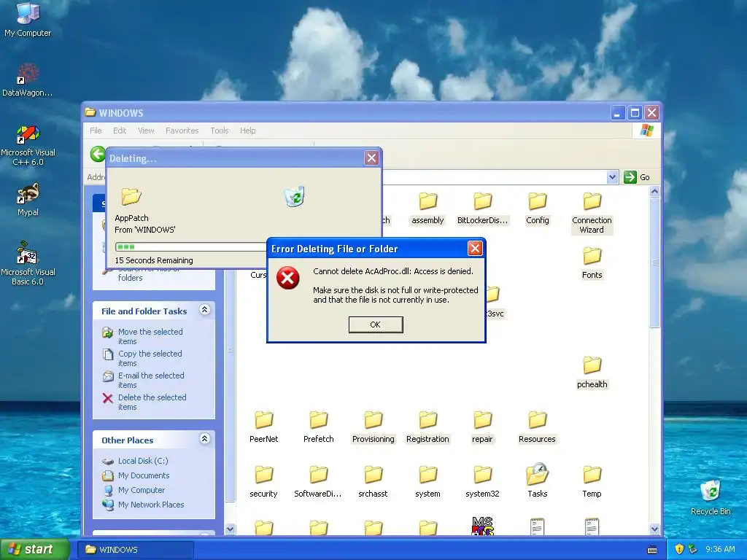
Task: Select the Temp folder
Action: pos(592,481)
